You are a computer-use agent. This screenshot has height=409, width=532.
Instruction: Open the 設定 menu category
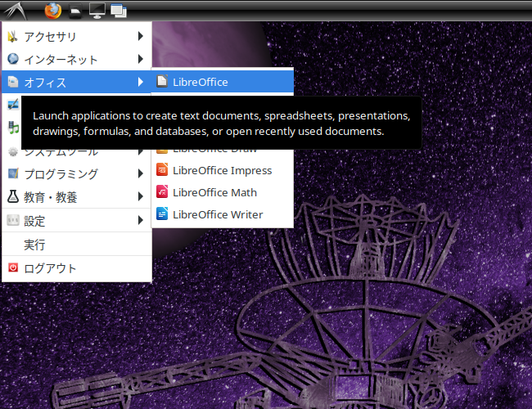(77, 220)
